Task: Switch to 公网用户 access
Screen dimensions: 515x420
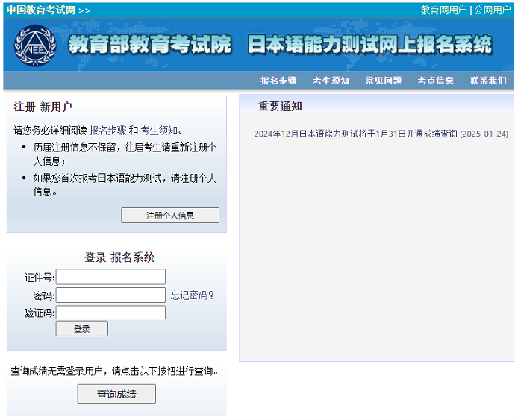Action: [492, 10]
